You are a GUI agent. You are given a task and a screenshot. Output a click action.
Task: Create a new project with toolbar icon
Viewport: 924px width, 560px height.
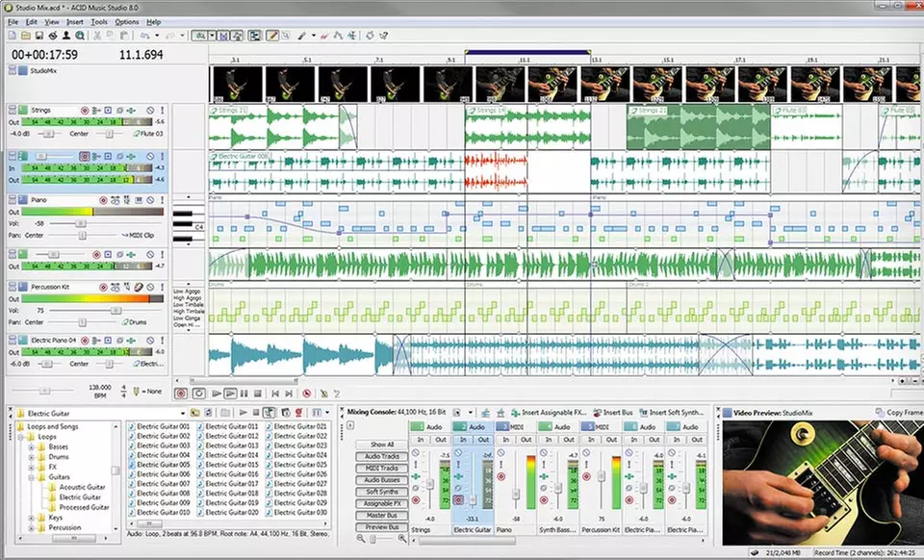tap(12, 36)
